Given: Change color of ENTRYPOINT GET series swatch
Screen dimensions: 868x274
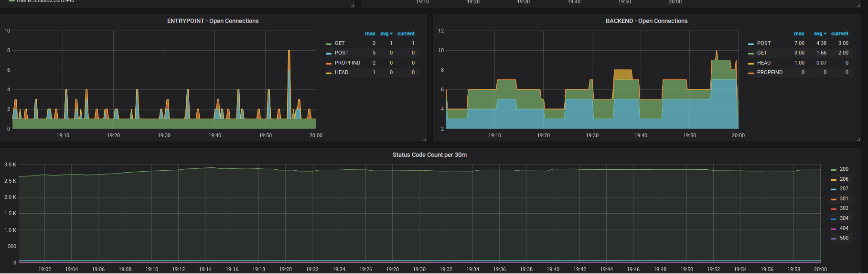Looking at the screenshot, I should (329, 44).
